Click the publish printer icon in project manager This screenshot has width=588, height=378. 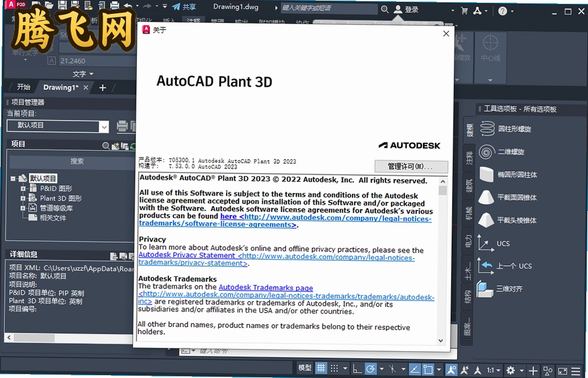point(122,126)
